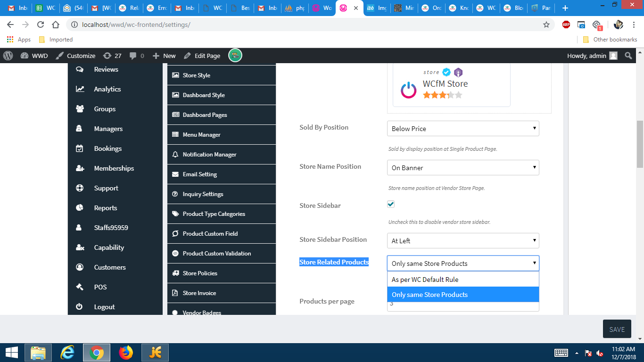Click the SAVE button

[x=617, y=329]
